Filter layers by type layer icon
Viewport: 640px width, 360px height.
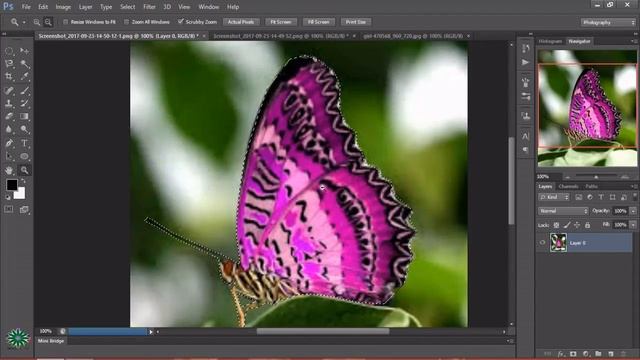pos(601,197)
